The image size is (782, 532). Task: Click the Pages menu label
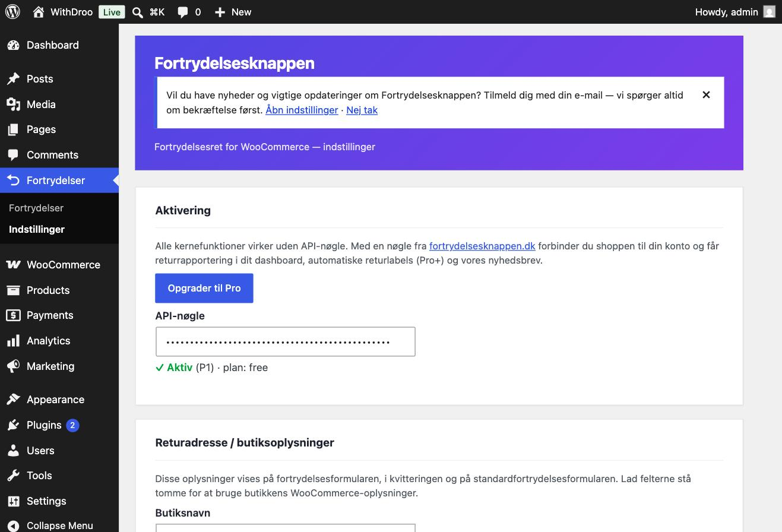point(41,129)
